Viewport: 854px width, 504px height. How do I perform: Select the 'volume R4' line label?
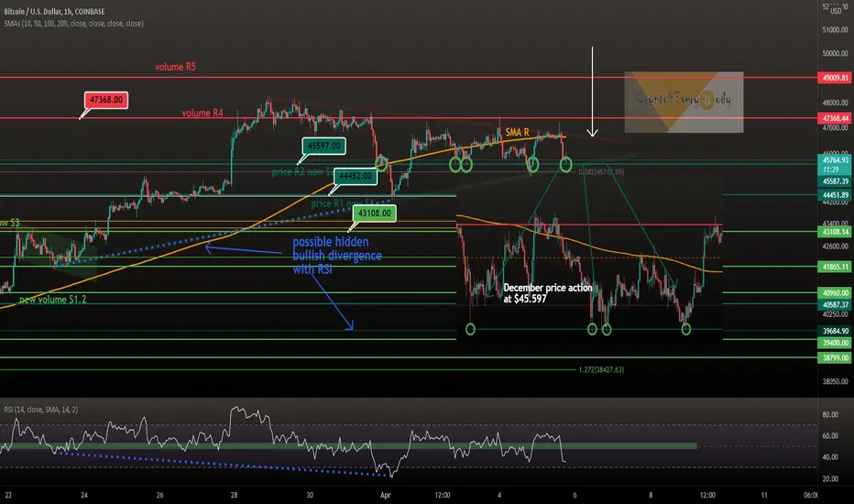tap(203, 114)
